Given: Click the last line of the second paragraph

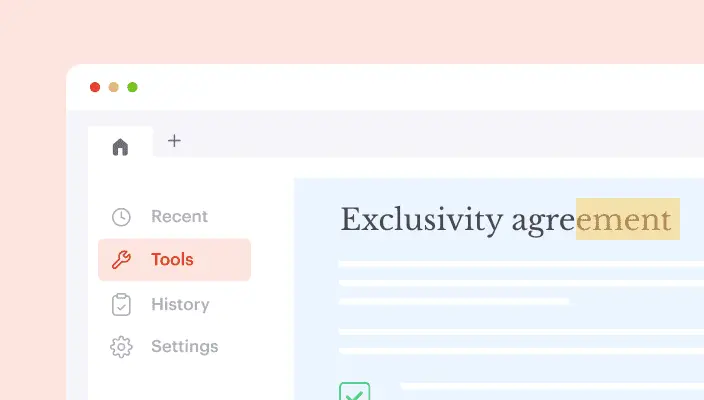Looking at the screenshot, I should (x=520, y=350).
